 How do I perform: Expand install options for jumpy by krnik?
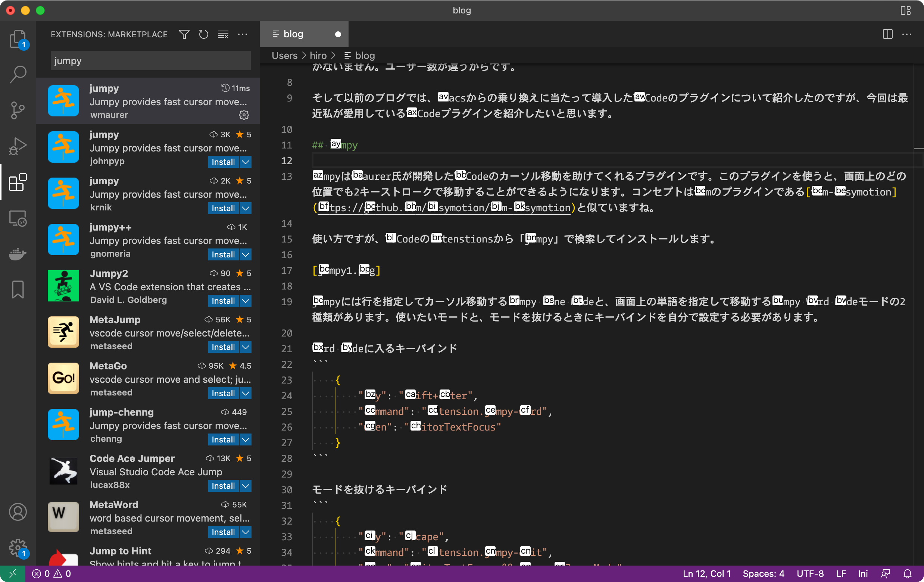pyautogui.click(x=246, y=208)
